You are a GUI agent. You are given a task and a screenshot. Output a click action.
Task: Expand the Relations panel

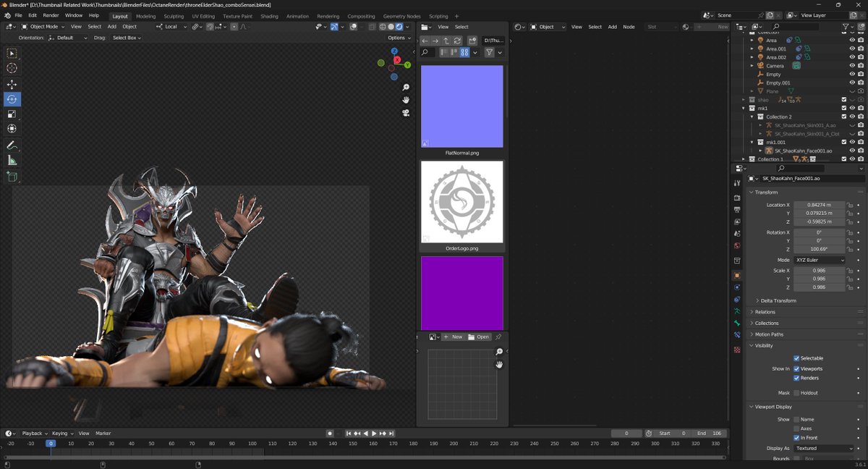(765, 312)
